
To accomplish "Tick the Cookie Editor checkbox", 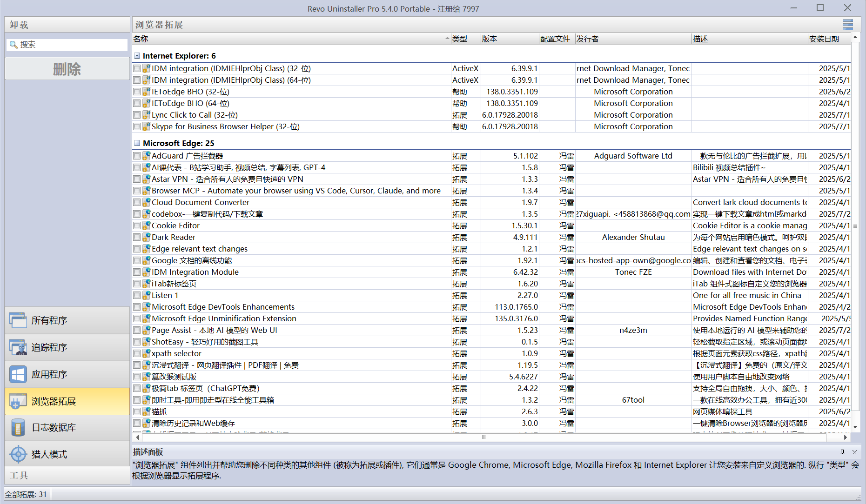I will point(137,225).
